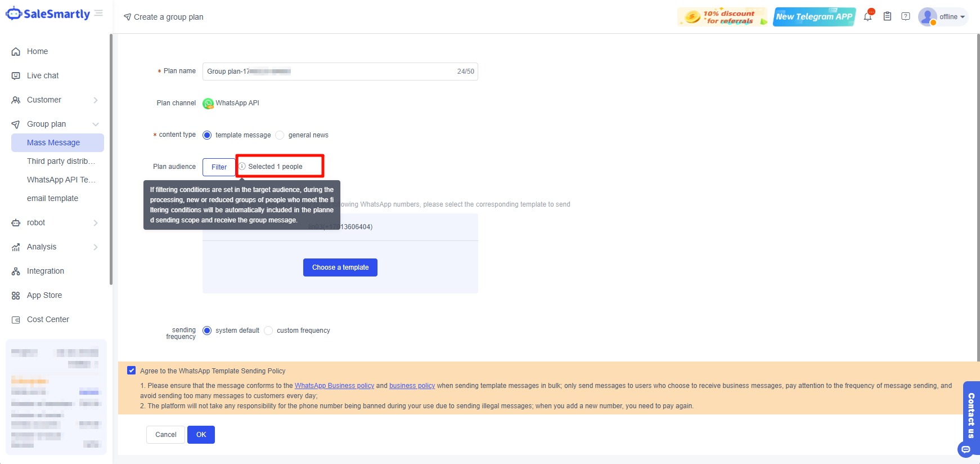Open the clipboard task list icon
This screenshot has width=980, height=464.
[x=887, y=17]
